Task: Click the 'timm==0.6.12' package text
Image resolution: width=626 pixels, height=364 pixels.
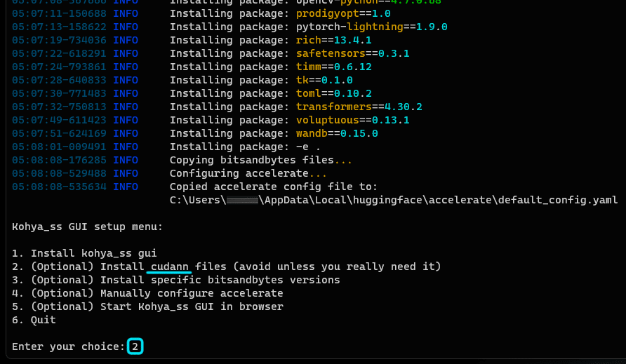Action: (x=334, y=67)
